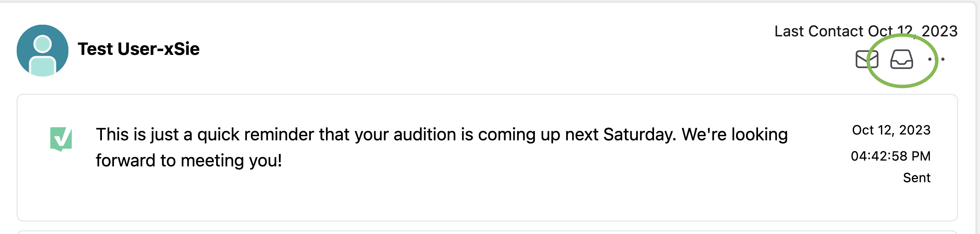Click the archive tray icon
Viewport: 980px width, 234px height.
pyautogui.click(x=901, y=59)
